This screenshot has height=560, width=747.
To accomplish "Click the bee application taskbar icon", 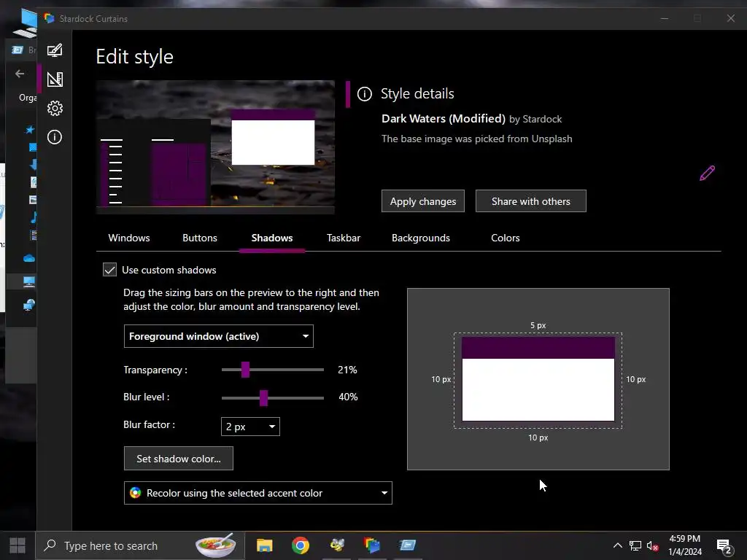I will tap(337, 545).
